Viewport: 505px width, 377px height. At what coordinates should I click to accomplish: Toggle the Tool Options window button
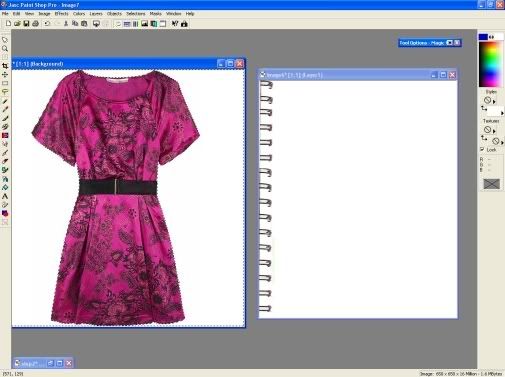point(127,24)
